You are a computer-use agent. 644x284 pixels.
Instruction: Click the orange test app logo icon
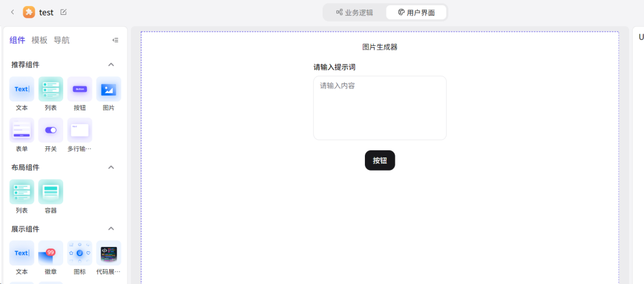[29, 13]
